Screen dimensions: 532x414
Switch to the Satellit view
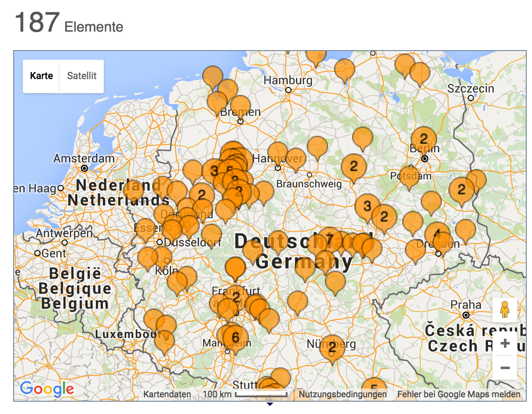point(82,76)
